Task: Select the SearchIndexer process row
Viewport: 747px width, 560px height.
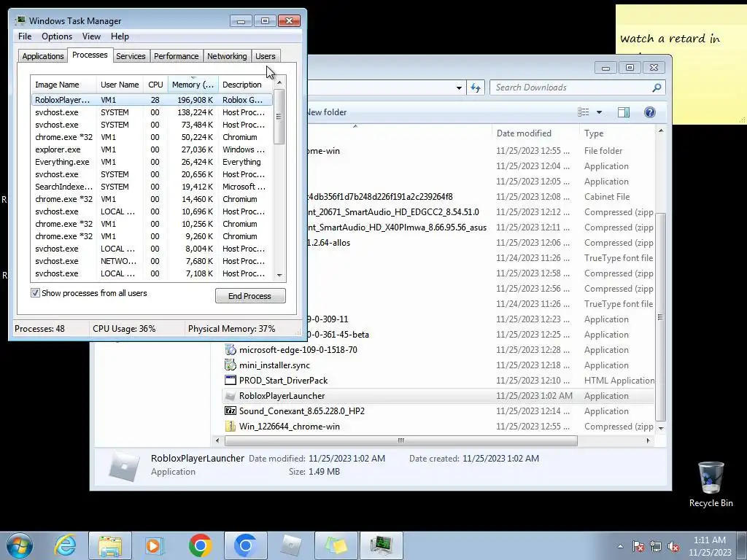Action: (152, 187)
